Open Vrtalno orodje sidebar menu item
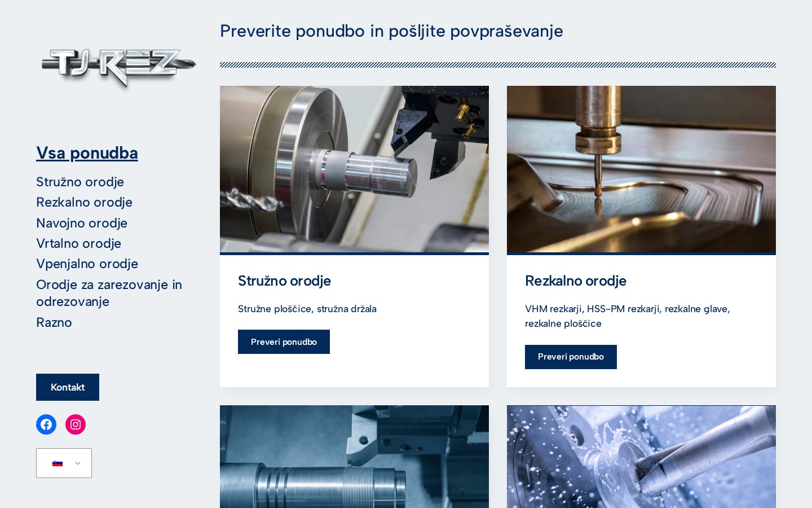The width and height of the screenshot is (812, 508). pyautogui.click(x=79, y=243)
